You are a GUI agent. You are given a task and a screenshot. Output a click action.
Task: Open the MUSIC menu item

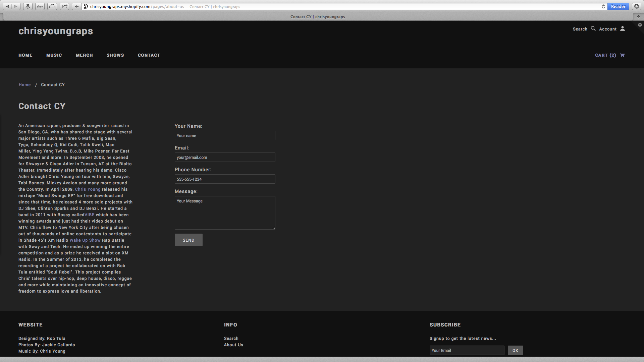coord(54,55)
